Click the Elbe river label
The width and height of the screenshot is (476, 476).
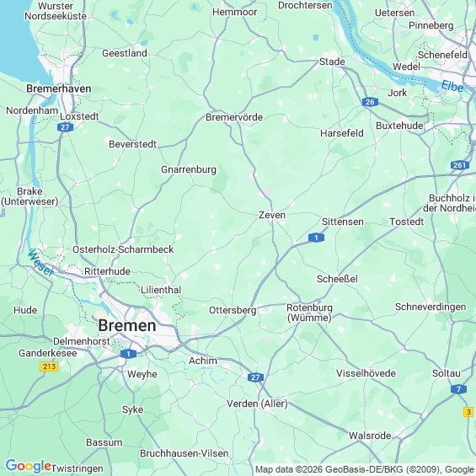coord(452,86)
